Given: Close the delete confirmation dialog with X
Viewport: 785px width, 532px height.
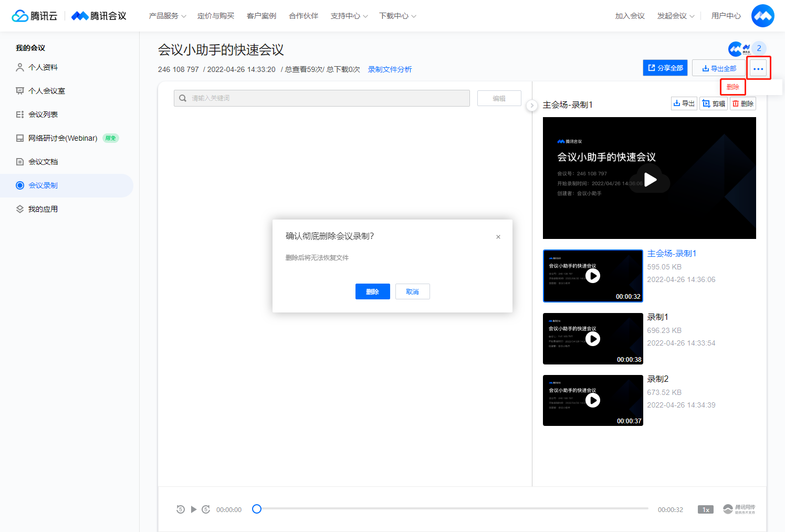Looking at the screenshot, I should pyautogui.click(x=498, y=237).
